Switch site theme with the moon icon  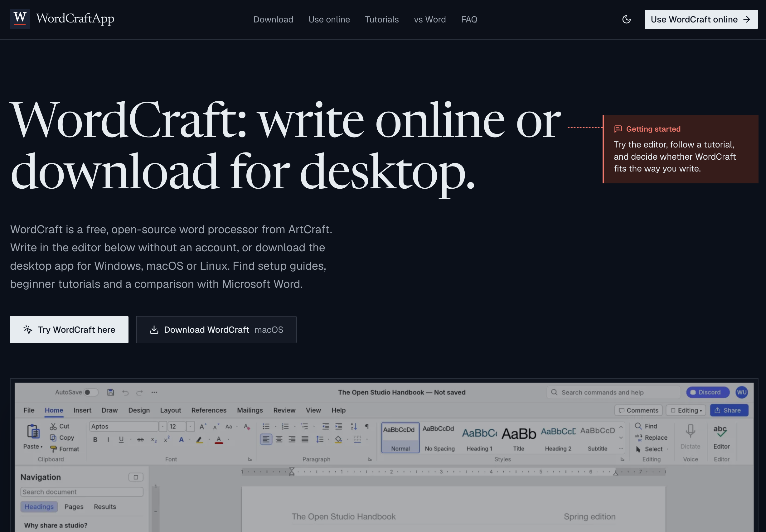[626, 19]
